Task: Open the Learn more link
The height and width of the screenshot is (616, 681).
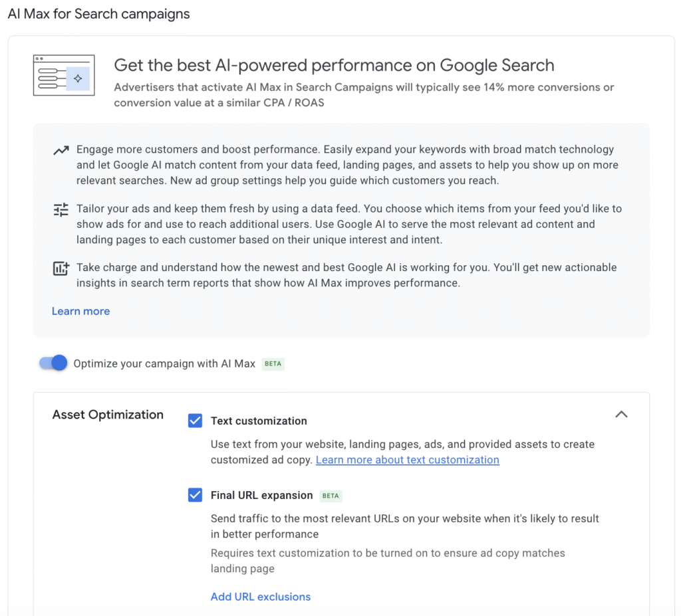Action: coord(80,311)
